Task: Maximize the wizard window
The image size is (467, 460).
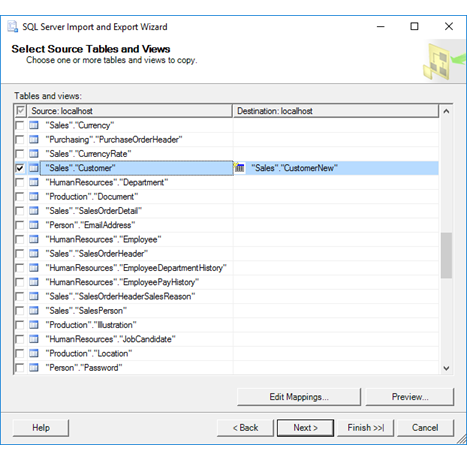Action: tap(414, 26)
